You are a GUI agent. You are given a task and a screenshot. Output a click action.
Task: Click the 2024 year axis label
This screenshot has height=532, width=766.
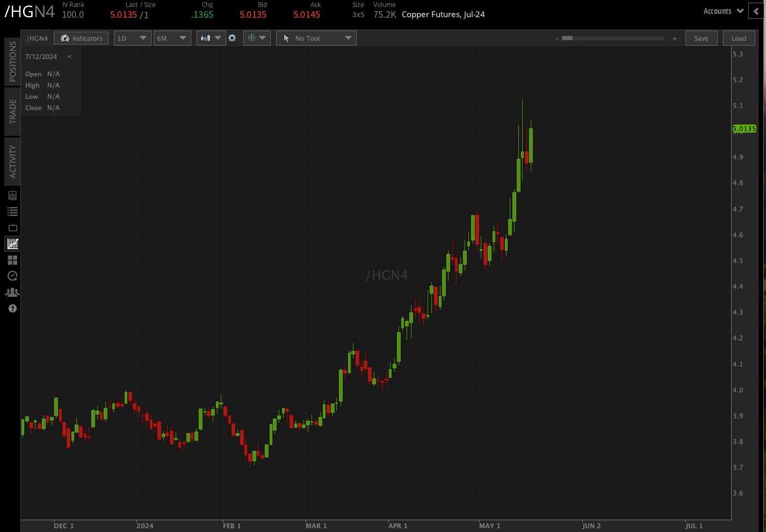point(145,526)
